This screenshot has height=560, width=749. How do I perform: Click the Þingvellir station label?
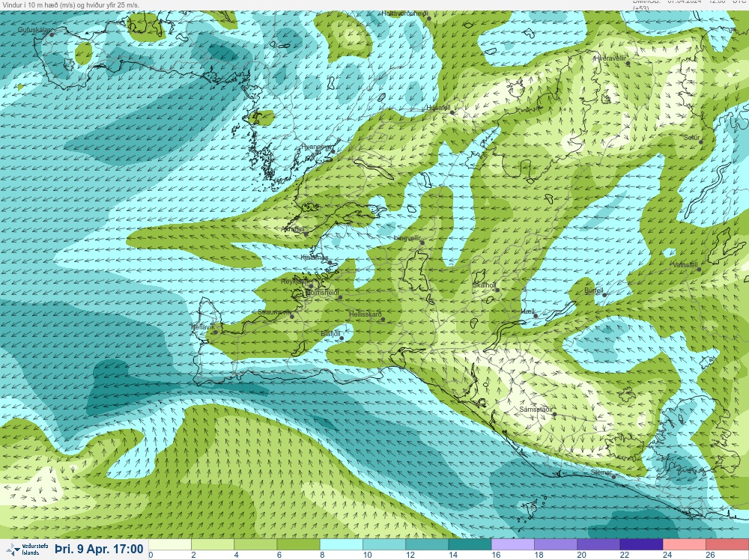(x=407, y=238)
